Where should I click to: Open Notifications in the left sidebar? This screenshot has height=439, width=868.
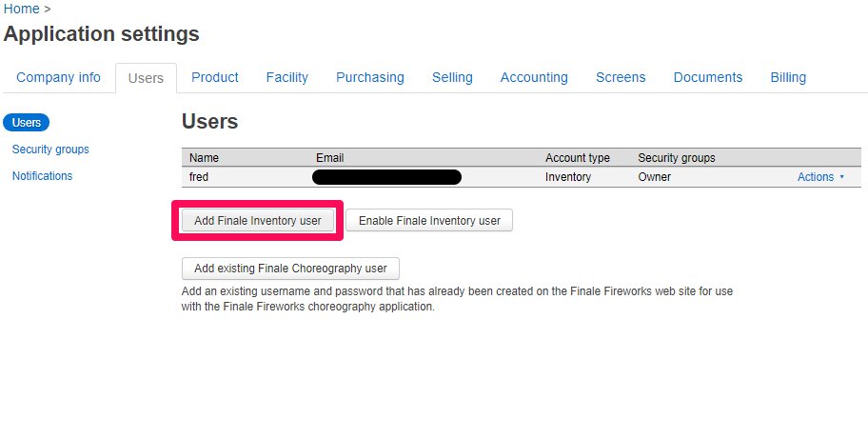coord(42,176)
